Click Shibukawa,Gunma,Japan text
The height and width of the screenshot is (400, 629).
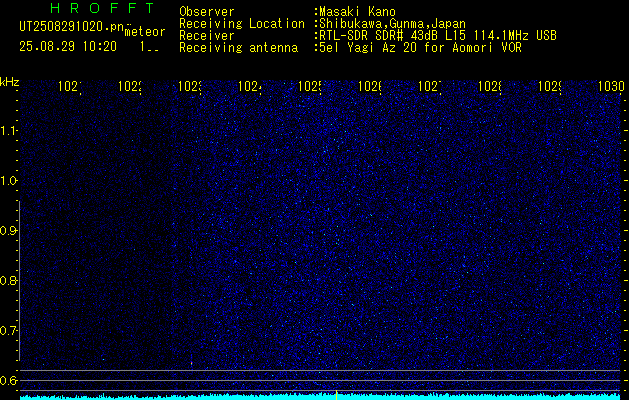(392, 24)
